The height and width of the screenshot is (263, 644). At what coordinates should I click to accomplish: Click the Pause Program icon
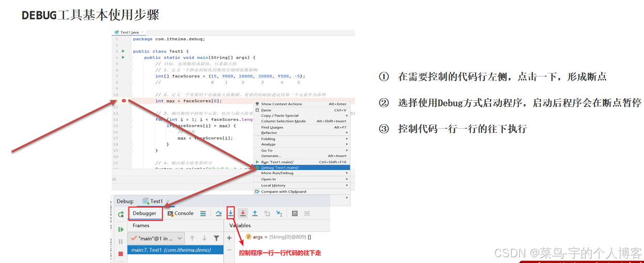(x=120, y=241)
